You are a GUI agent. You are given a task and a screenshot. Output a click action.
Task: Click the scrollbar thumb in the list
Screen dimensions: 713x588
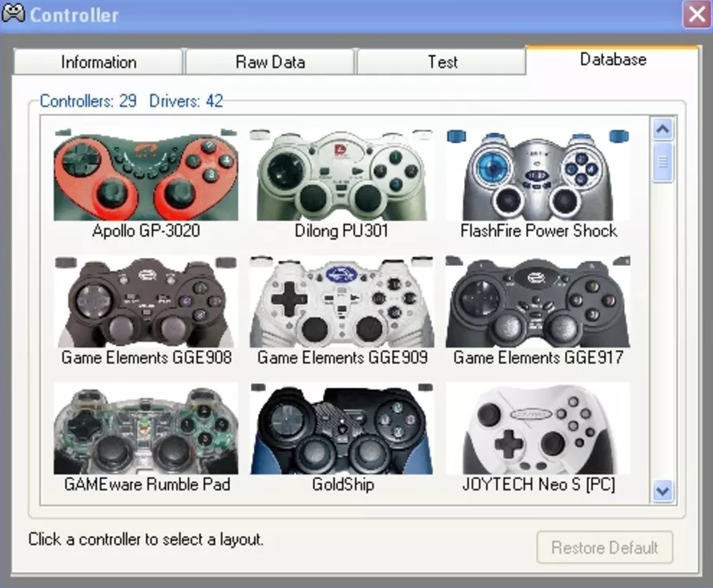(x=663, y=160)
